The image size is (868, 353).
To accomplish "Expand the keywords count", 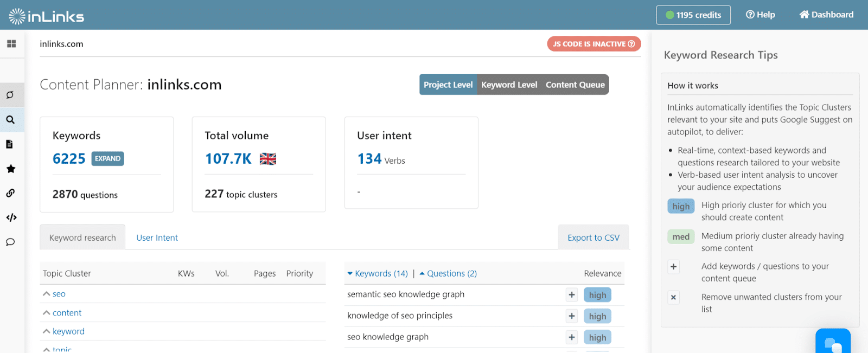I will [108, 159].
